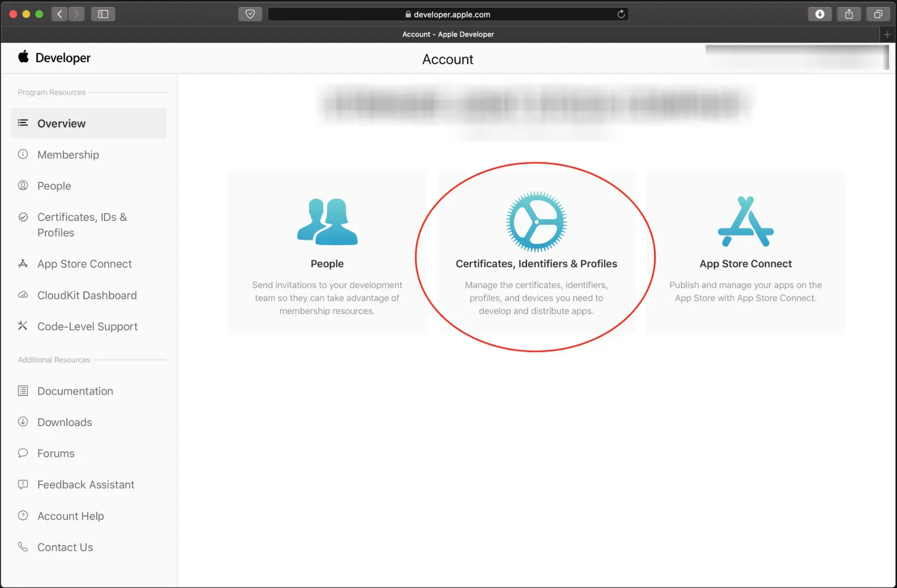Open the Safari downloads button

(x=820, y=14)
